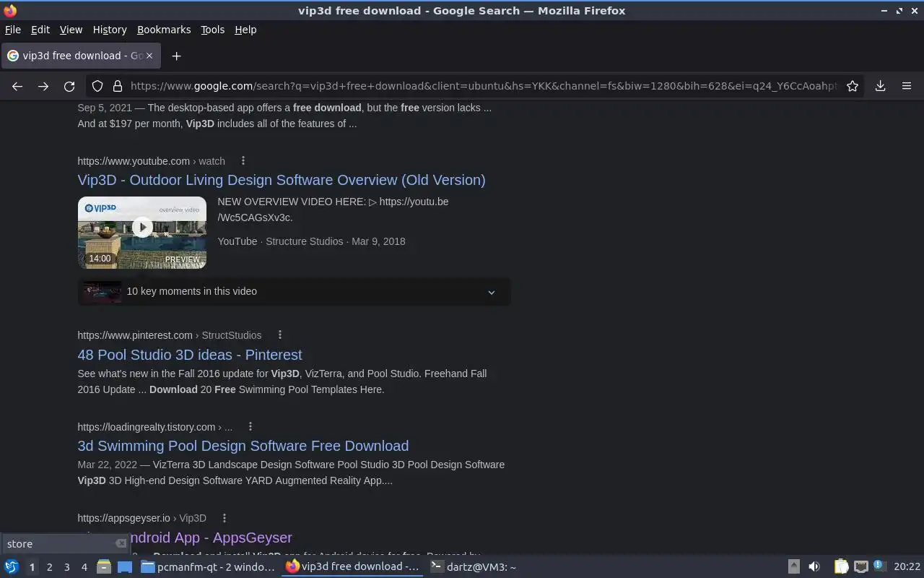Focus the URL address bar

(x=484, y=86)
